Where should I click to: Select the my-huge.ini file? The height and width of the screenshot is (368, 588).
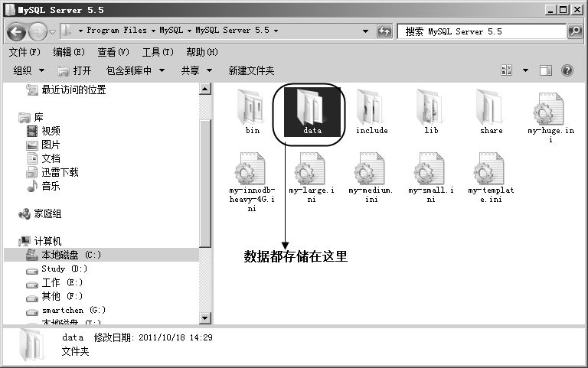tap(550, 117)
